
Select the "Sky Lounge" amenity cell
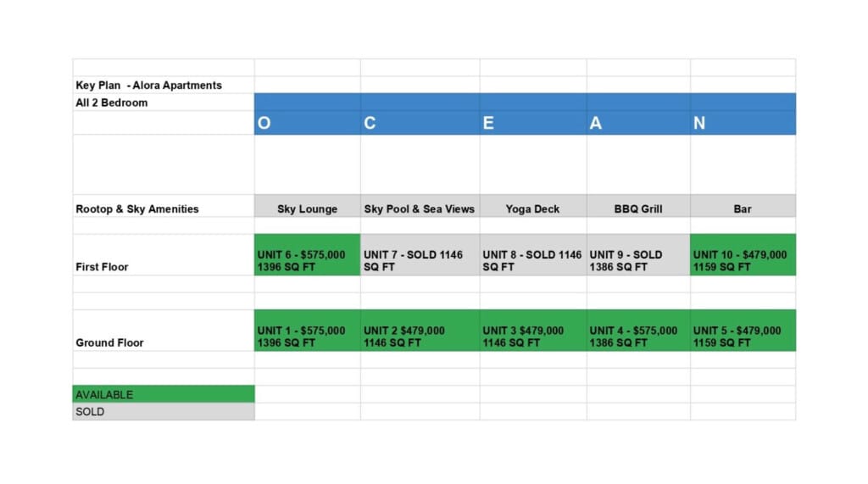307,209
